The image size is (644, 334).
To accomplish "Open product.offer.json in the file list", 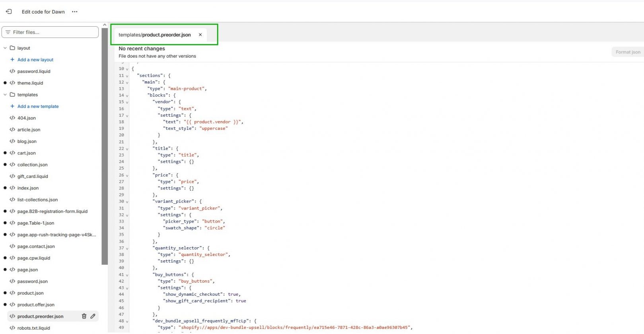I will 36,305.
